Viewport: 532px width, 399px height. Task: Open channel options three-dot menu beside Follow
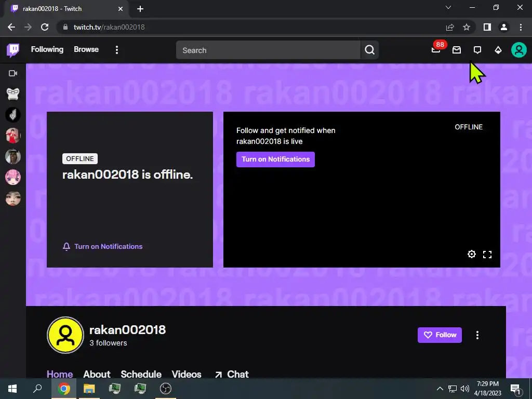[477, 335]
